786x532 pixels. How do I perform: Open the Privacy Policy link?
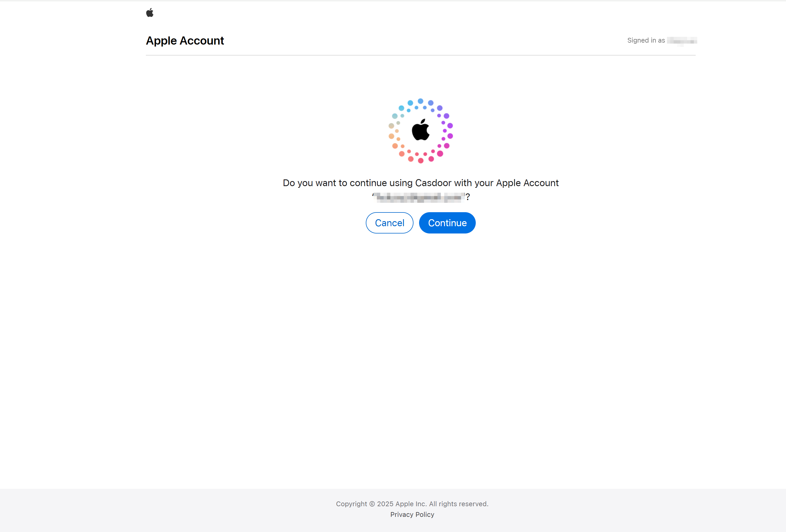tap(412, 514)
